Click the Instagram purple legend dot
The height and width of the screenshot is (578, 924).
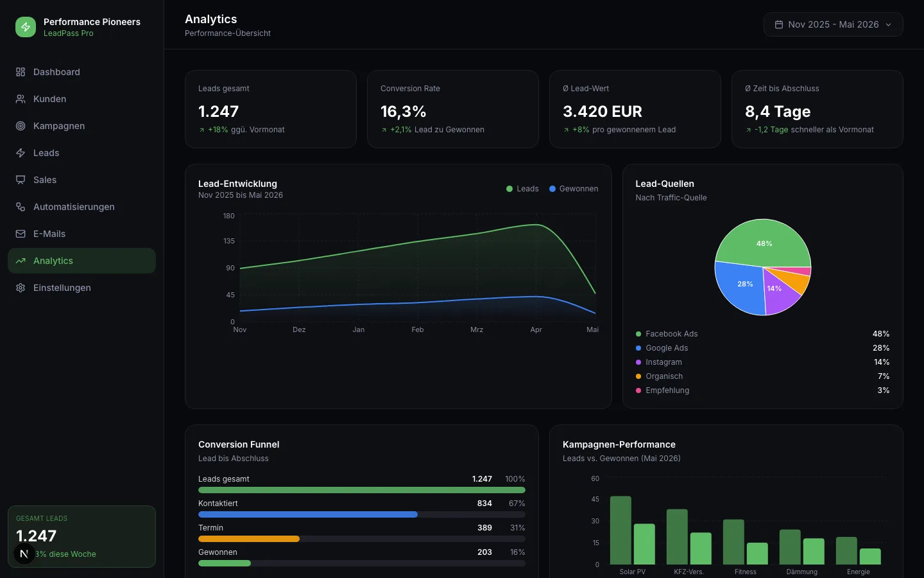(x=638, y=362)
